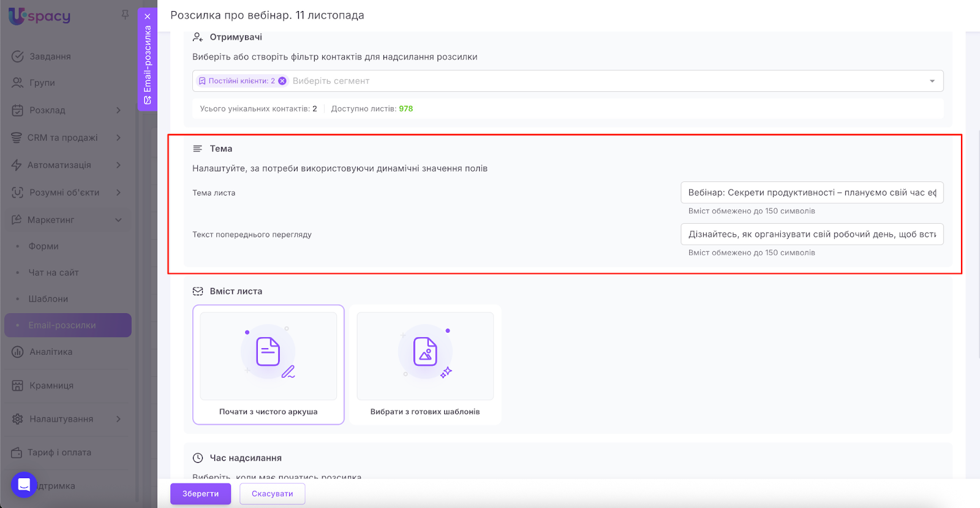Click the Скасувати button

click(272, 494)
